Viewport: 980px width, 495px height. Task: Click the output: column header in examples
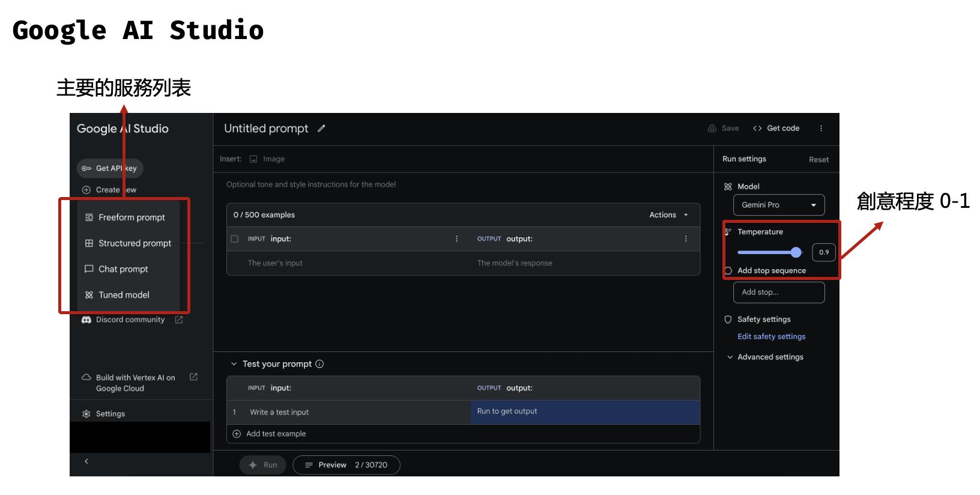(x=519, y=239)
